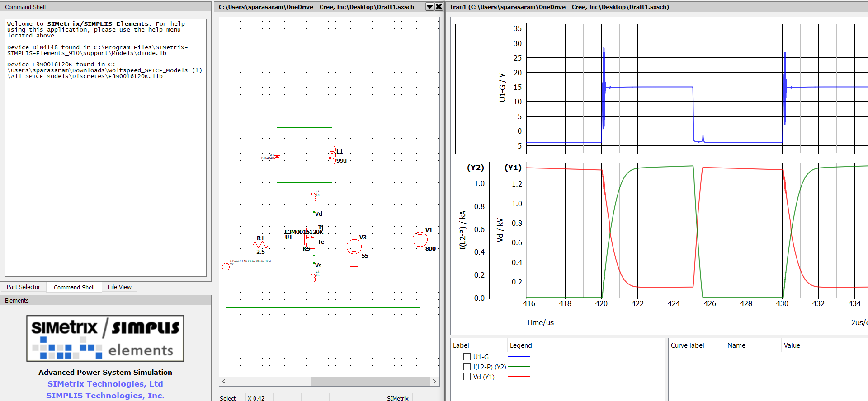The height and width of the screenshot is (401, 868).
Task: Click the Tc pin label on MOSFET
Action: click(321, 242)
